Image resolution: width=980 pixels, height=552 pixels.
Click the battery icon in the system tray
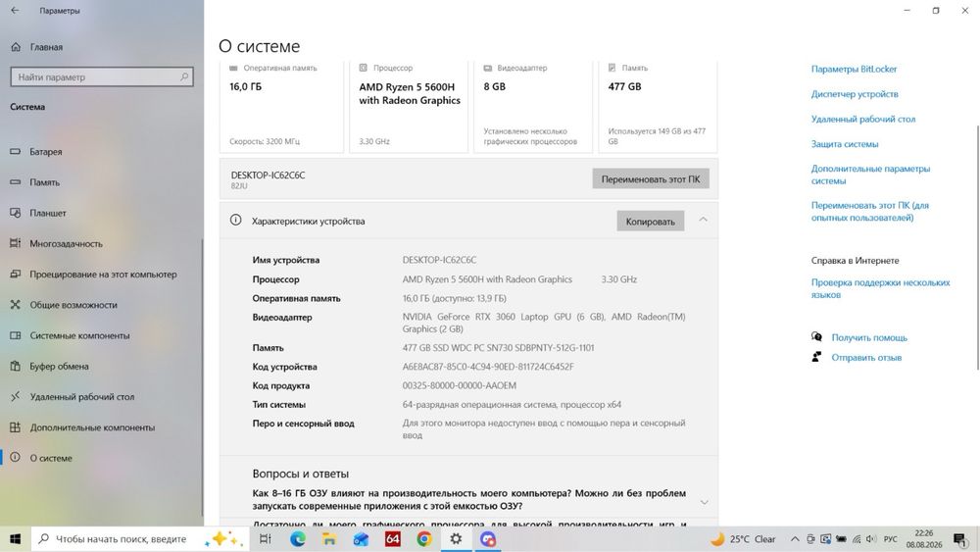(841, 539)
